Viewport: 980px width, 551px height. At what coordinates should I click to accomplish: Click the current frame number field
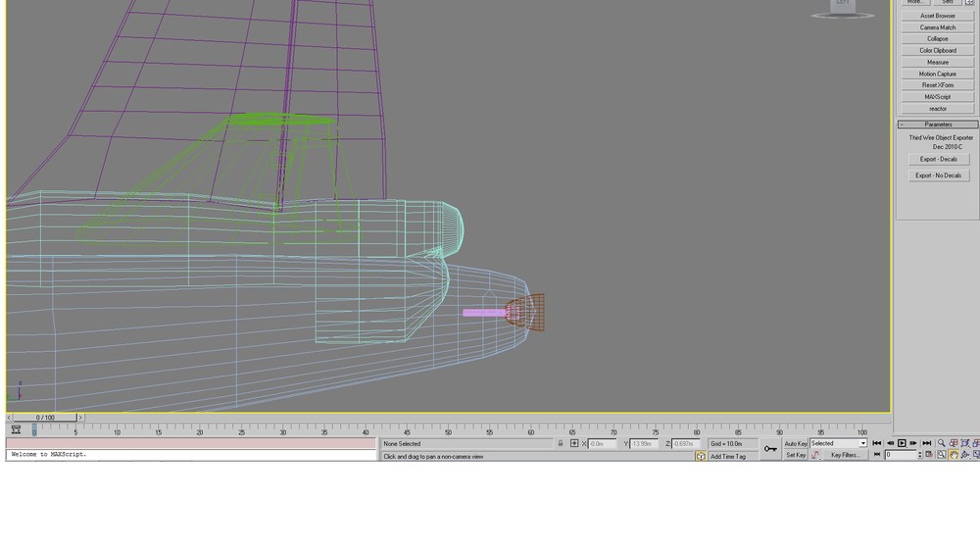tap(901, 455)
